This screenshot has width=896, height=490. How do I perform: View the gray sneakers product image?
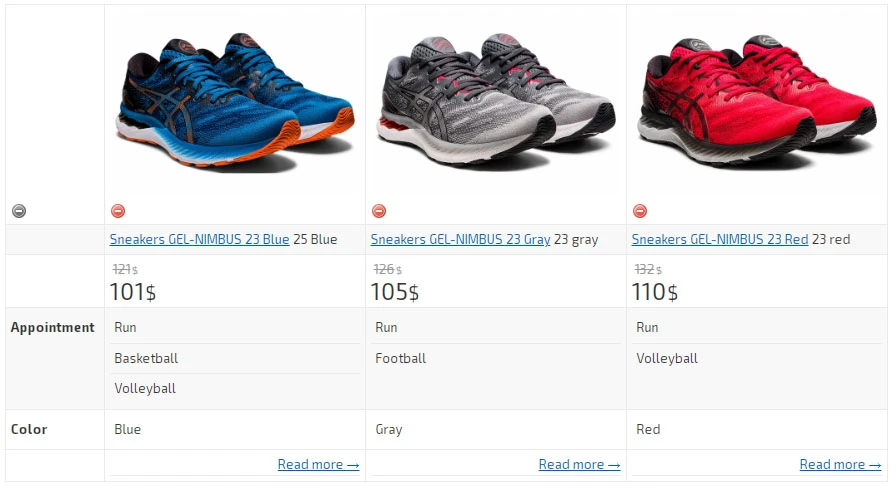[496, 102]
